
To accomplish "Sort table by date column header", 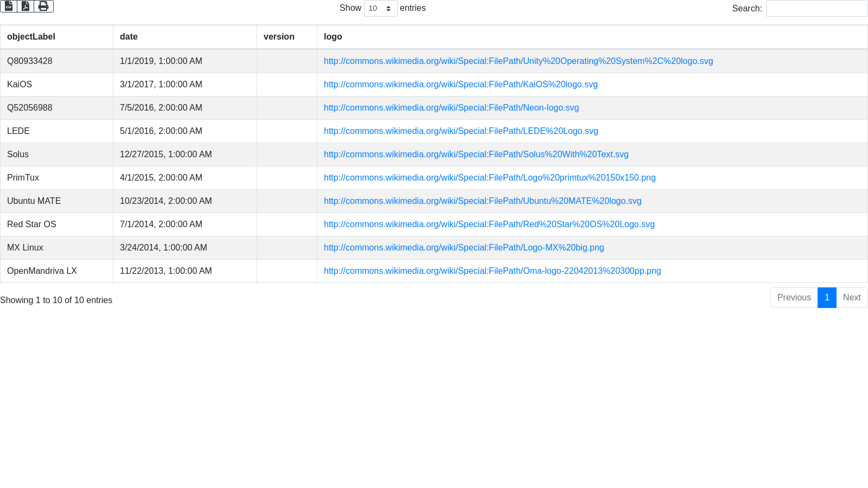I will tap(129, 37).
